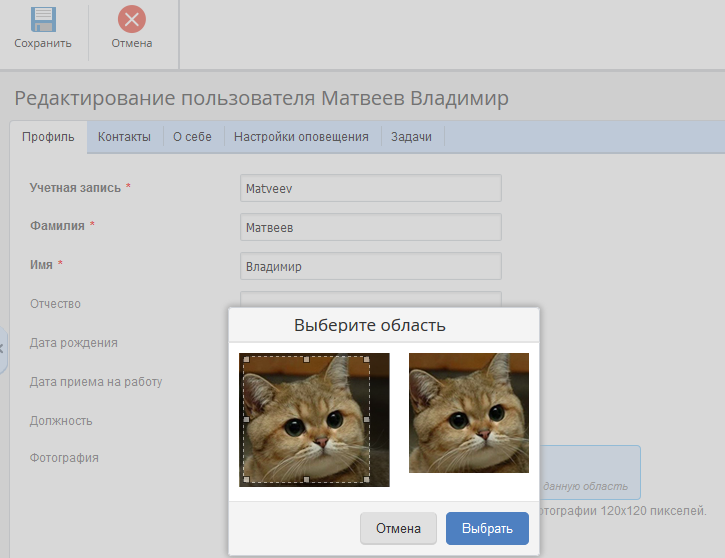This screenshot has height=558, width=725.
Task: Switch to the Профиль tab
Action: point(48,137)
